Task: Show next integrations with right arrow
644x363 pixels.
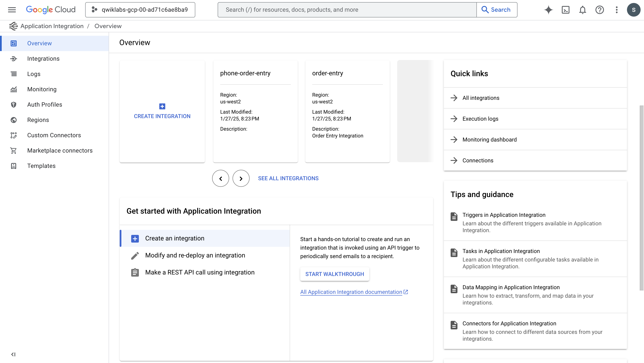Action: (x=241, y=178)
